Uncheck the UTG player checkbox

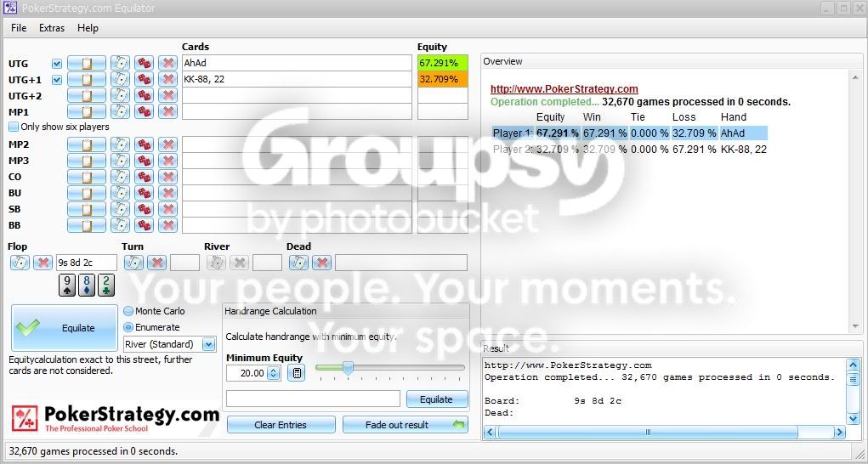pos(56,64)
